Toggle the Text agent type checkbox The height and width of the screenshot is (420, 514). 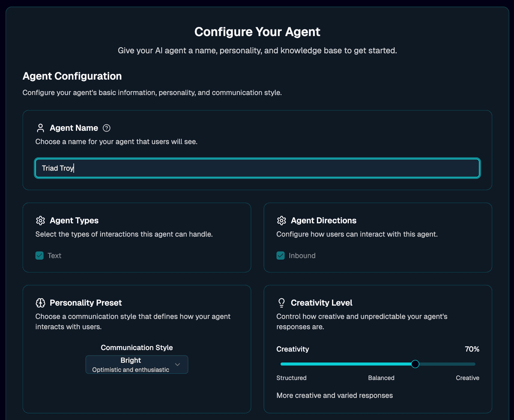(39, 256)
